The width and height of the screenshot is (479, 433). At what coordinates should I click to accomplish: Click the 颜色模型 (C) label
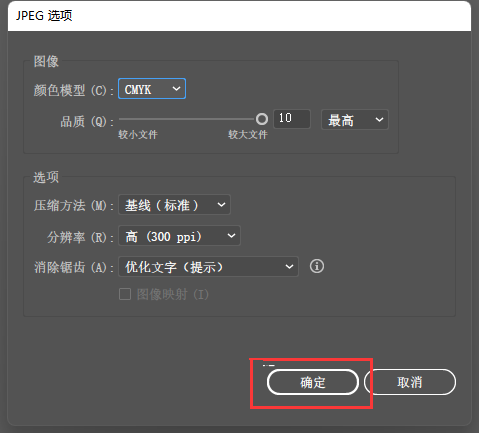73,90
